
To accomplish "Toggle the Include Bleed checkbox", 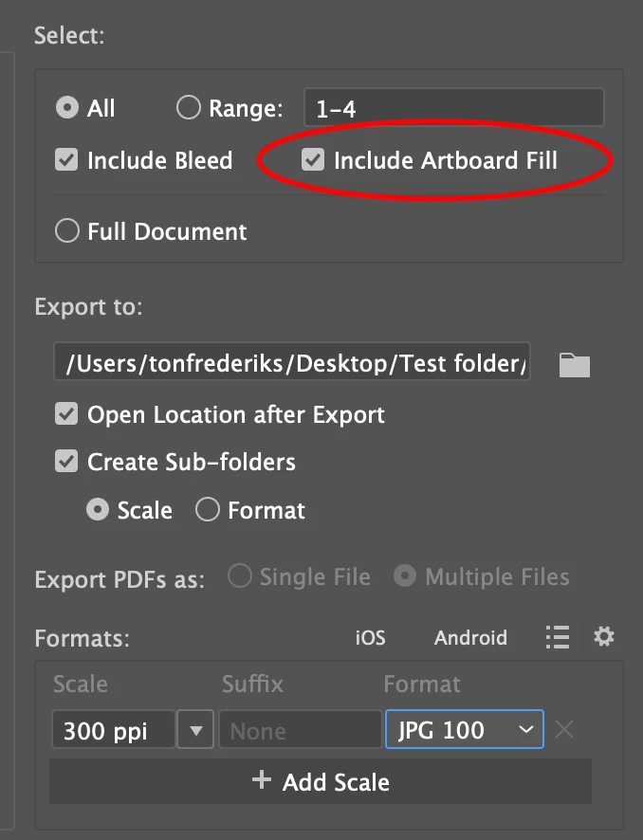I will (66, 159).
